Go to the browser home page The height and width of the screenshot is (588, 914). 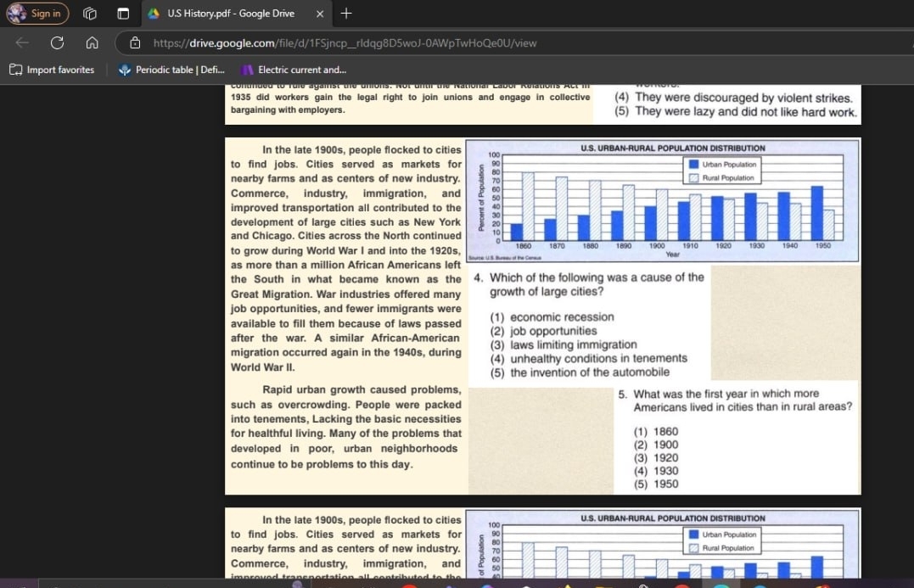[x=91, y=42]
